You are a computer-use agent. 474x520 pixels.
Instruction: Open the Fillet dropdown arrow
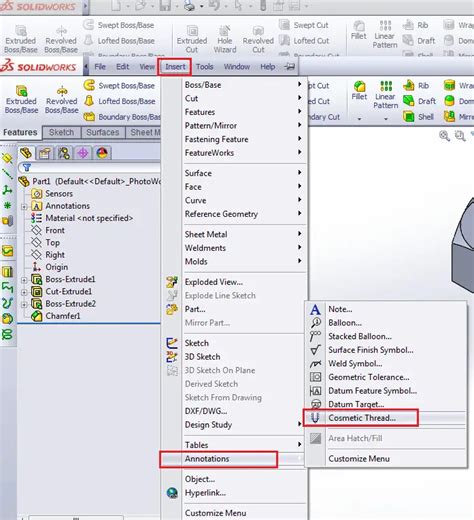click(x=359, y=119)
